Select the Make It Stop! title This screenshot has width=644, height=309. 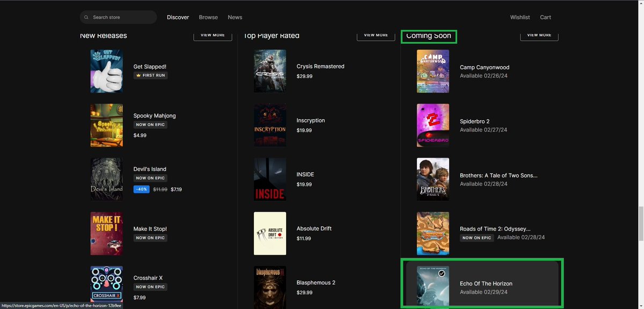coord(150,229)
